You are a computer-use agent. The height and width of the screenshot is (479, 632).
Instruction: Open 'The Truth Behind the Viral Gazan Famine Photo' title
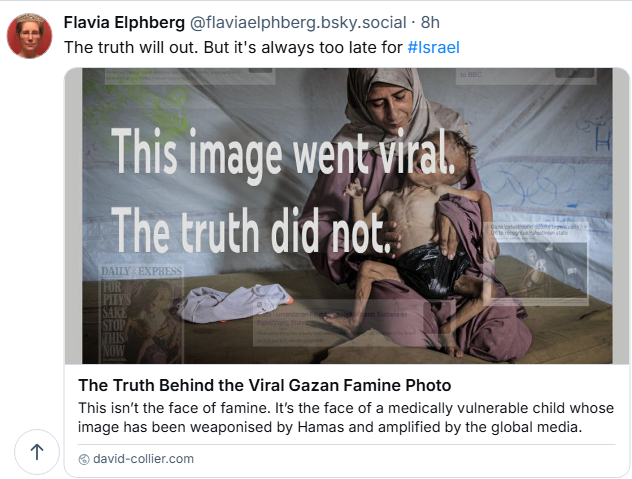tap(264, 385)
